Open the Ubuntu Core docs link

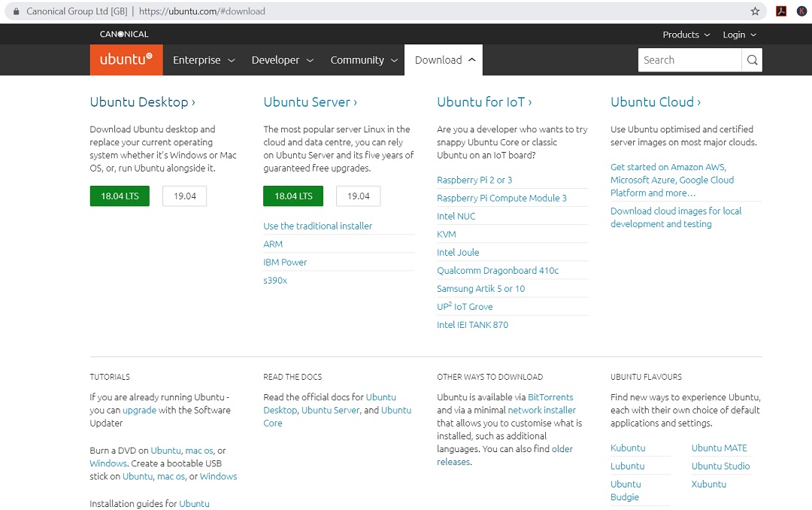337,416
